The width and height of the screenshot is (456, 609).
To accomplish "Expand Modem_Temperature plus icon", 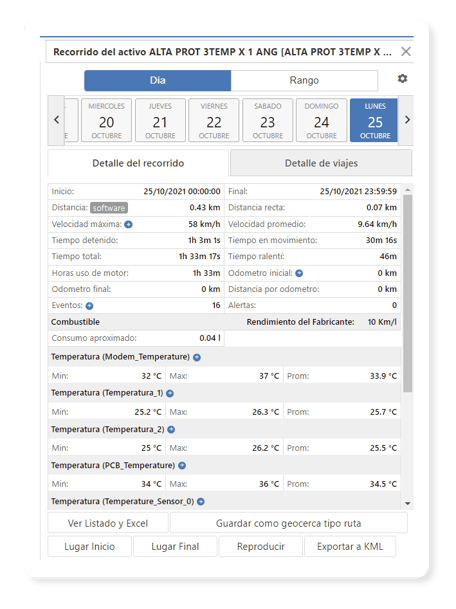I will point(197,357).
